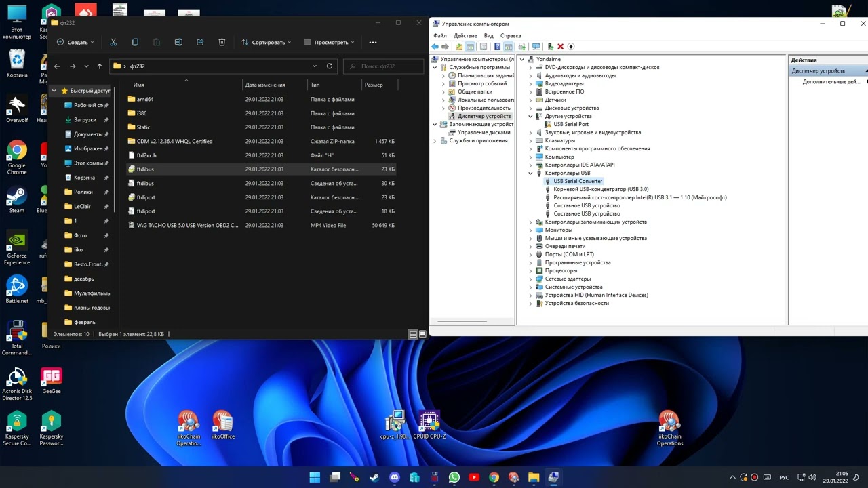Image resolution: width=868 pixels, height=488 pixels.
Task: Select the iikoOffice desktop icon
Action: 222,425
